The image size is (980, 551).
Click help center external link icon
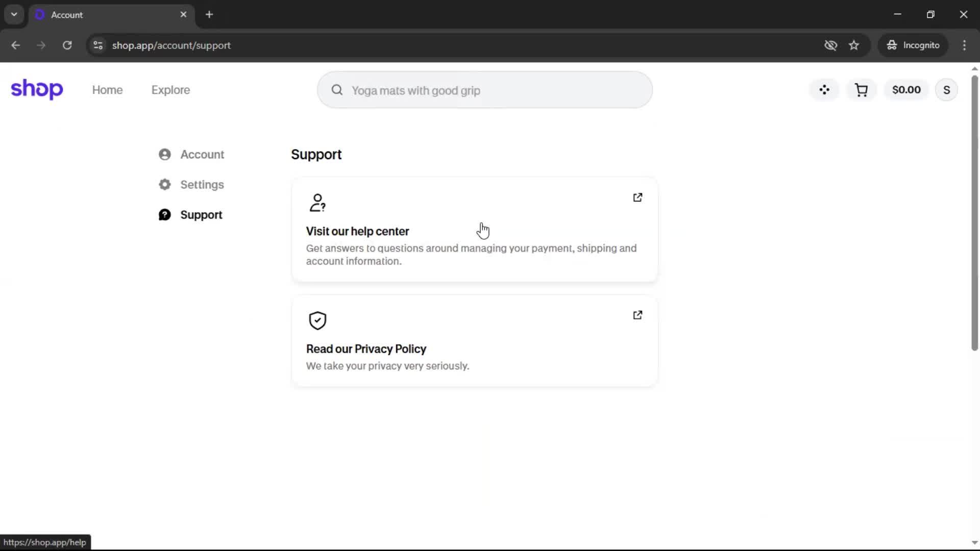(x=638, y=197)
